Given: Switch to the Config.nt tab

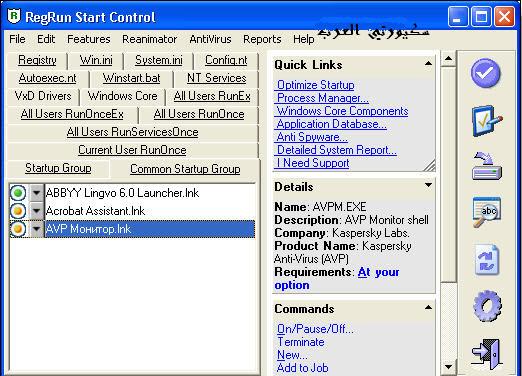Looking at the screenshot, I should 226,60.
